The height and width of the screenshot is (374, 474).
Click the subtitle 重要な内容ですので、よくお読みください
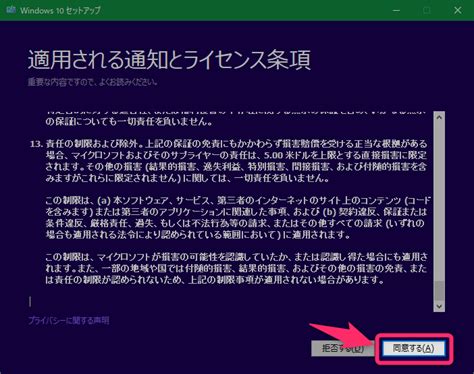click(x=93, y=82)
